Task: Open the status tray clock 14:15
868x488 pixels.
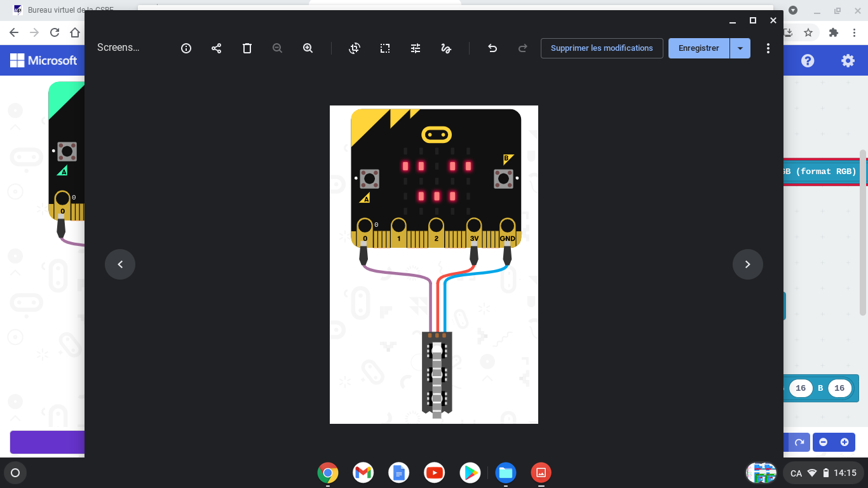Action: tap(845, 473)
